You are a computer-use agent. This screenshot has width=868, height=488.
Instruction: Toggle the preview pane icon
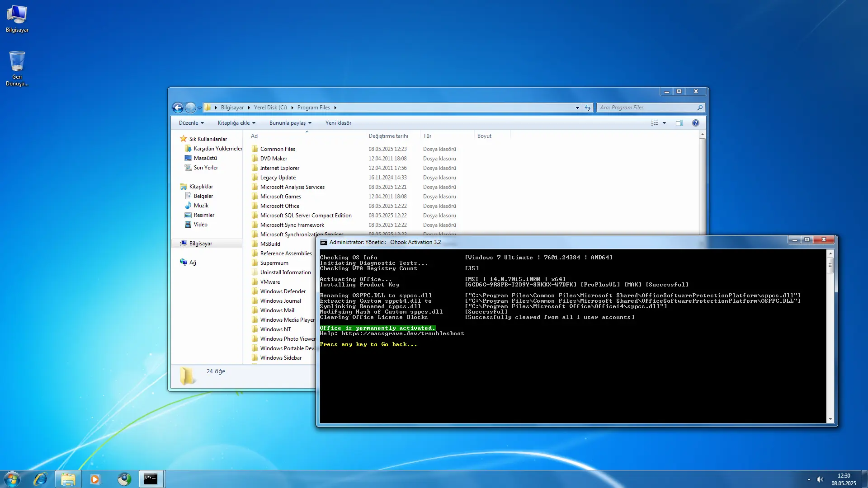click(x=679, y=123)
